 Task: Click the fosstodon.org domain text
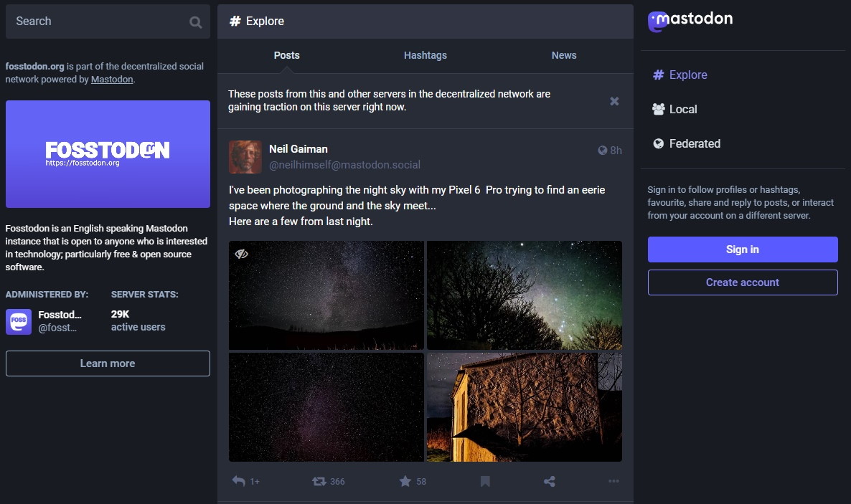(34, 66)
